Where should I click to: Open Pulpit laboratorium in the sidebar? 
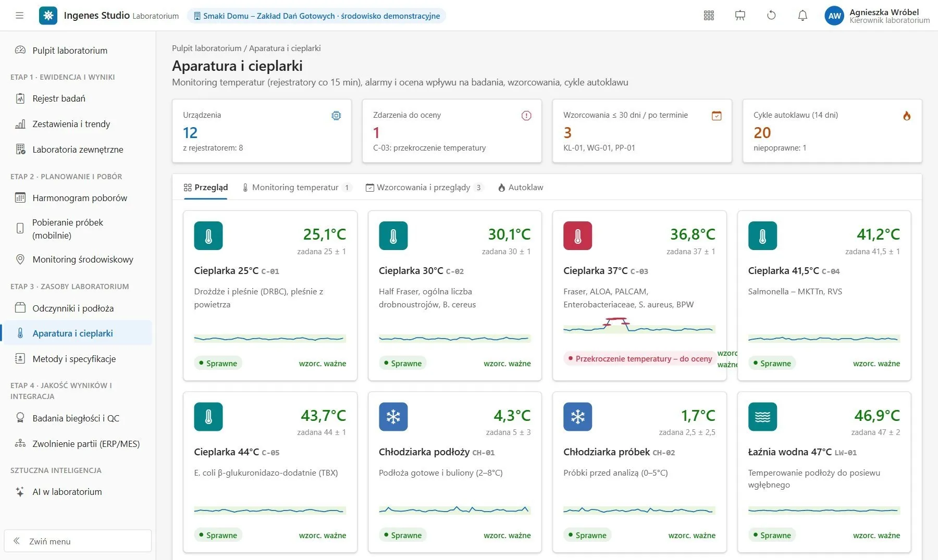(78, 51)
